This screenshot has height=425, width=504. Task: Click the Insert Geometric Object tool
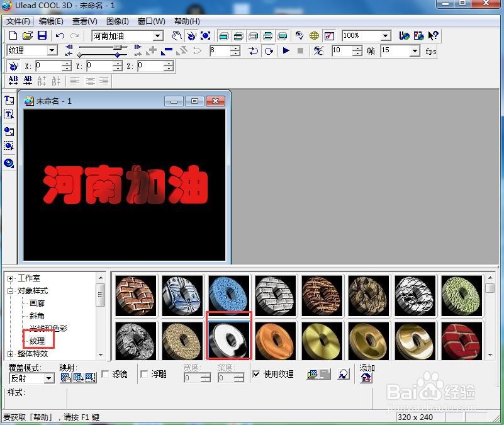click(9, 163)
